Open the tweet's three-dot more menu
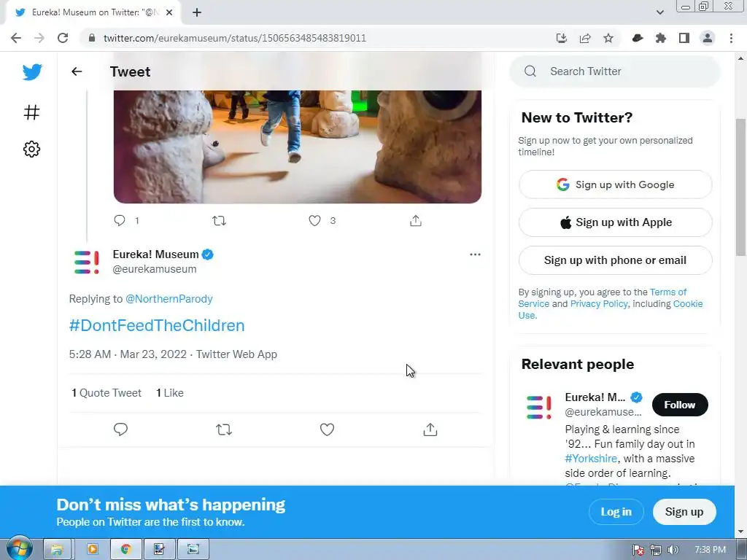This screenshot has height=560, width=747. pos(475,254)
